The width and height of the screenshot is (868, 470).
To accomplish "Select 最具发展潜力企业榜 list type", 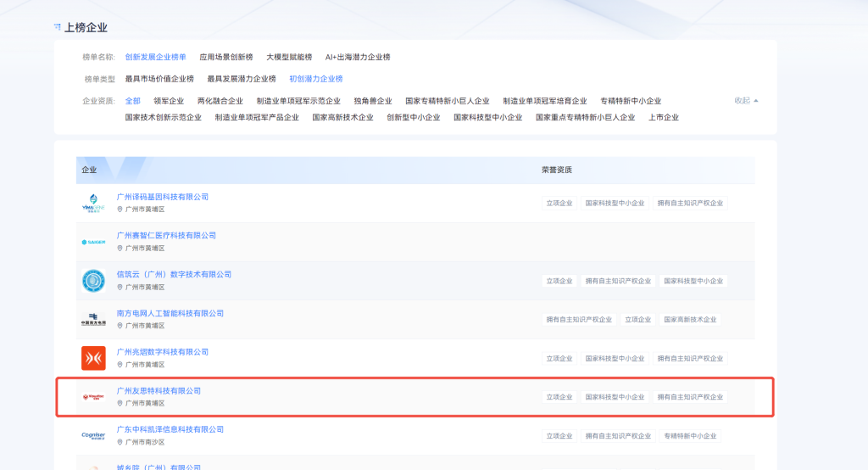I will point(242,79).
